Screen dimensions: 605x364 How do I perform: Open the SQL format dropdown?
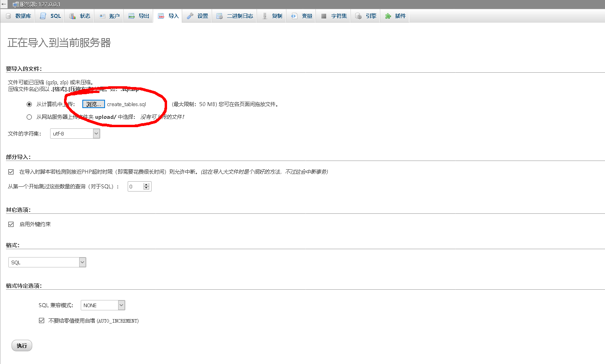click(47, 262)
